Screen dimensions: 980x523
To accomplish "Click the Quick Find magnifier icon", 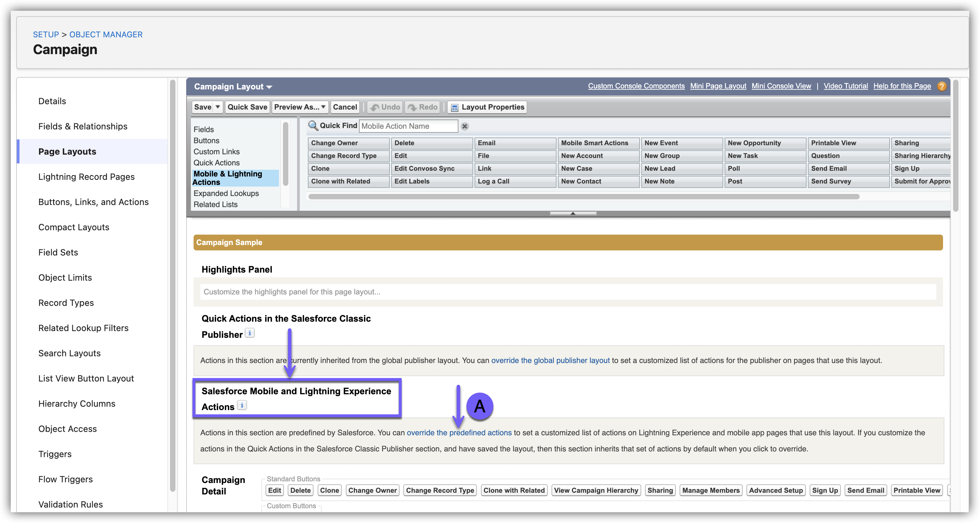I will (313, 125).
